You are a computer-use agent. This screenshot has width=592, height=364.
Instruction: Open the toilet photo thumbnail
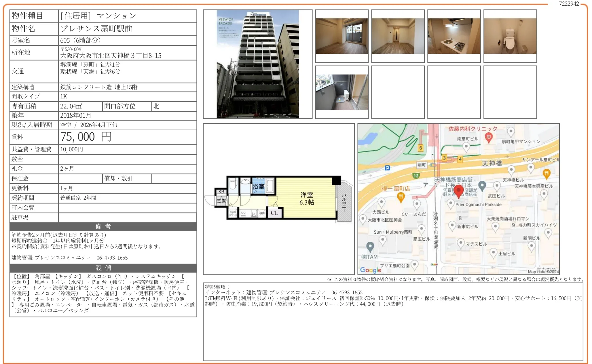click(510, 36)
